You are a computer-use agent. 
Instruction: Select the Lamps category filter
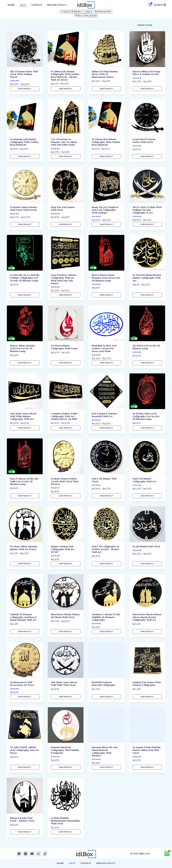point(86,11)
